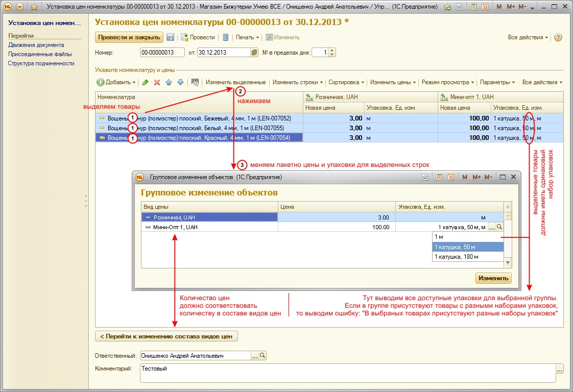Open Движения документа link in sidebar
Screen dimensions: 573x392
tap(36, 45)
